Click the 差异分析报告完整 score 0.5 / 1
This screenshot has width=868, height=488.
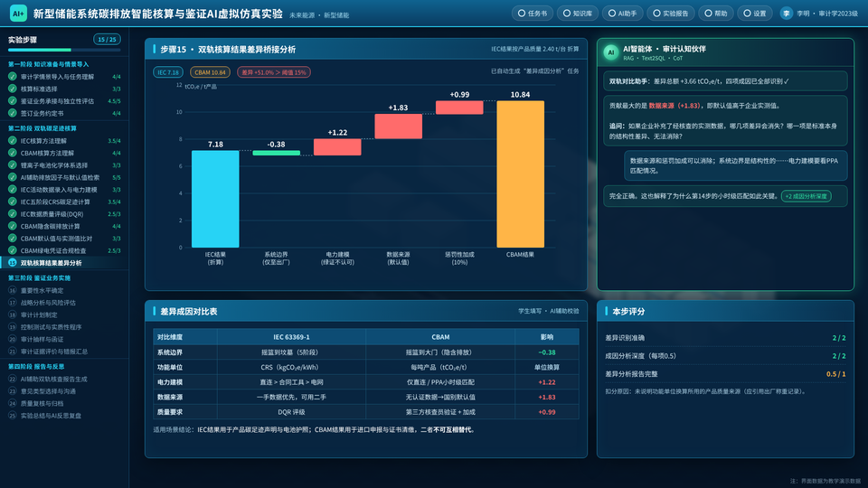click(835, 374)
